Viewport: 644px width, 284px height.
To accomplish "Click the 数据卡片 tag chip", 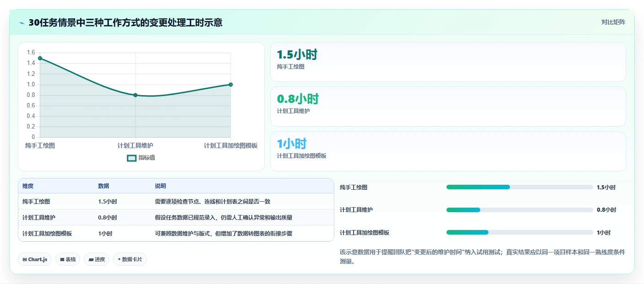I will click(x=130, y=259).
